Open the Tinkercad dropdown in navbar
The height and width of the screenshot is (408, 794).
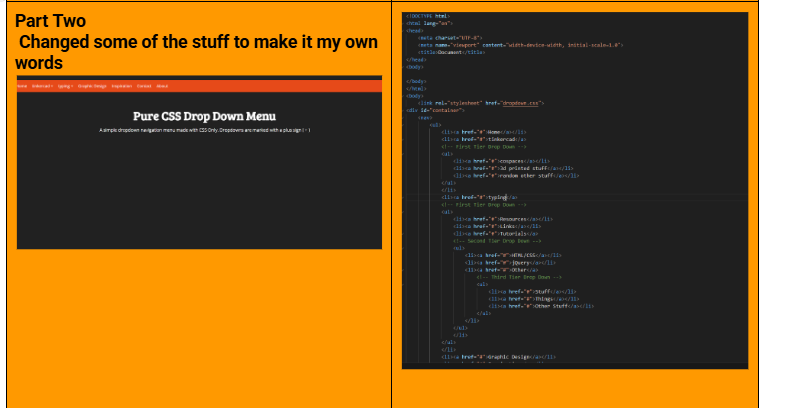42,87
